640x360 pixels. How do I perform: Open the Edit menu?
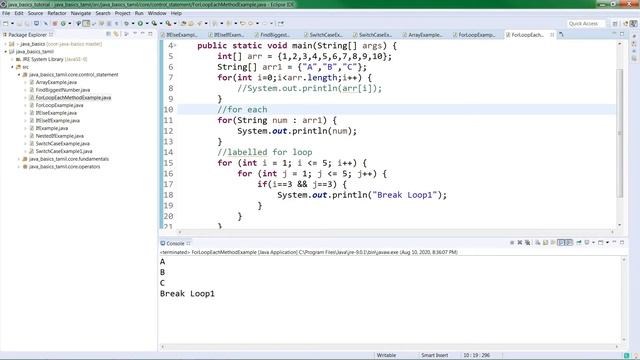tap(19, 13)
